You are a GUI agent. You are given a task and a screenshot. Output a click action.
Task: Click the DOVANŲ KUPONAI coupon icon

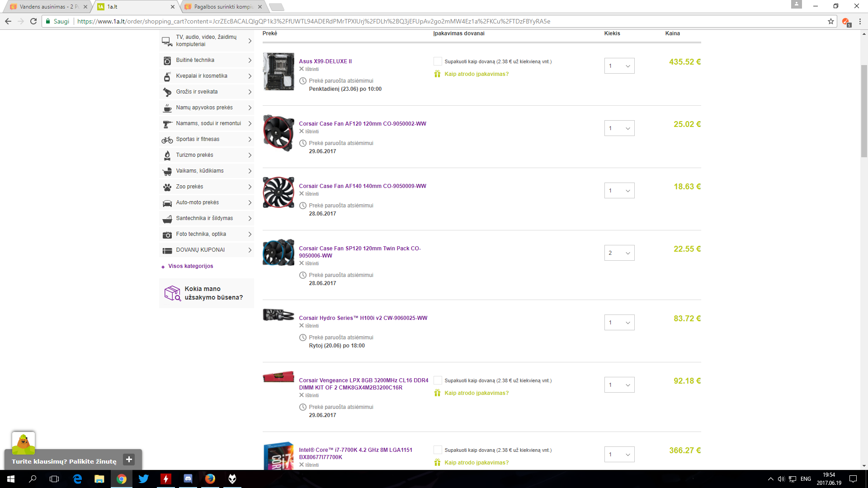tap(167, 251)
